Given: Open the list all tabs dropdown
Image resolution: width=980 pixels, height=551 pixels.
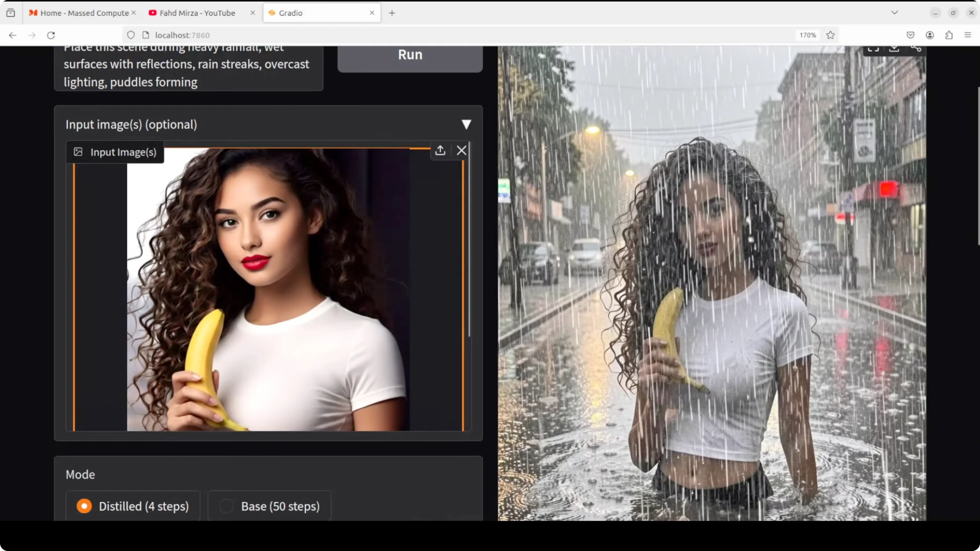Looking at the screenshot, I should (x=894, y=13).
